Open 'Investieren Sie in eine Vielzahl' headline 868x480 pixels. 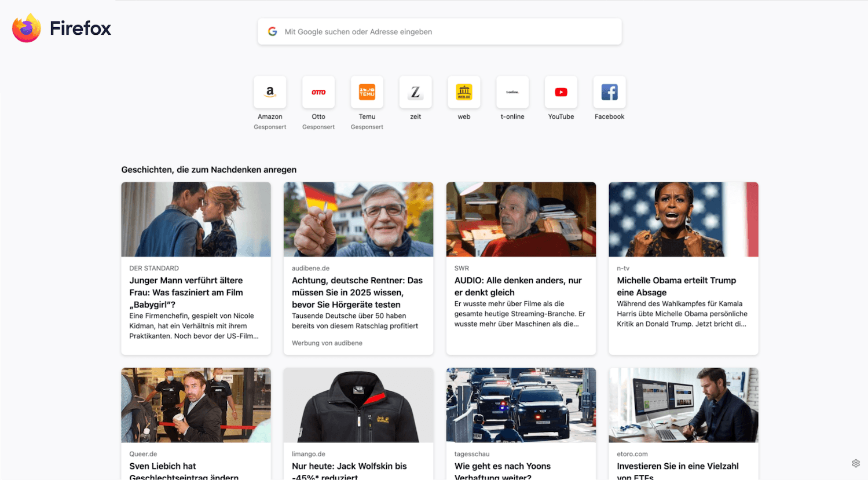(x=677, y=472)
